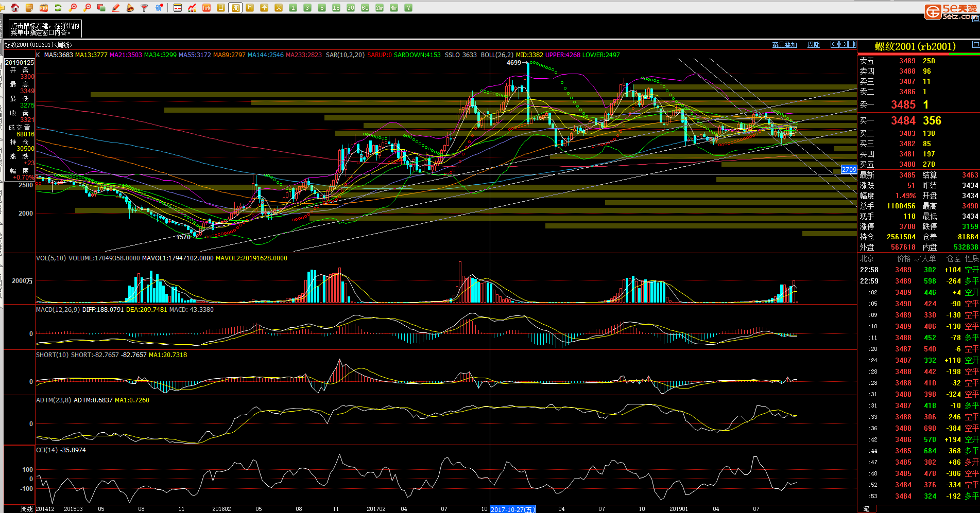980x513 pixels.
Task: Open the red Home icon in toolbar
Action: [x=15, y=8]
